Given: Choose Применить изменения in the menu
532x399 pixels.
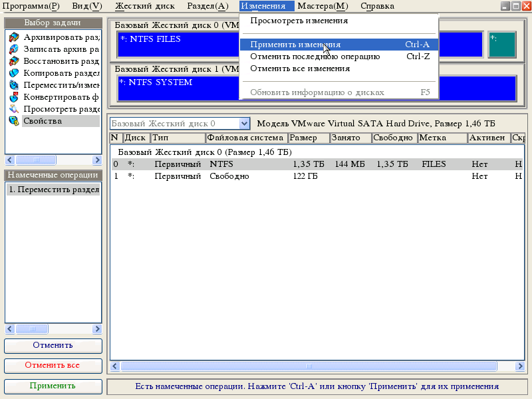Looking at the screenshot, I should coord(295,45).
